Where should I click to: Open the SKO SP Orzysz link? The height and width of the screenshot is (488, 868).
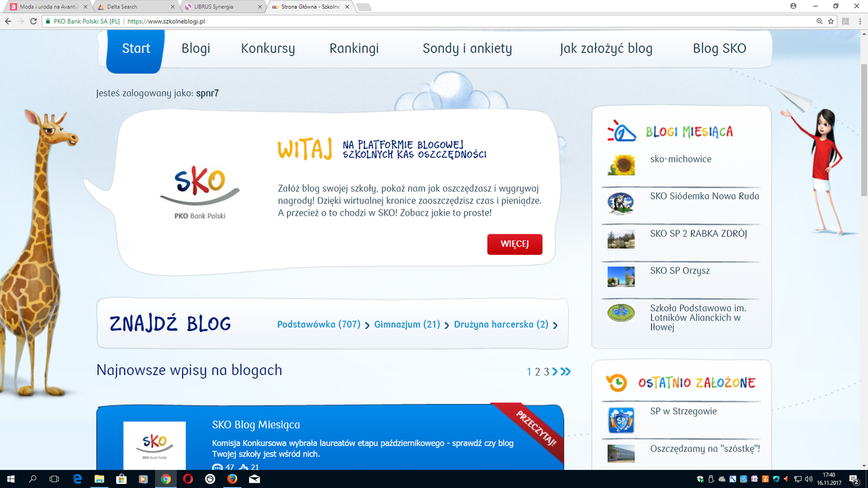680,271
